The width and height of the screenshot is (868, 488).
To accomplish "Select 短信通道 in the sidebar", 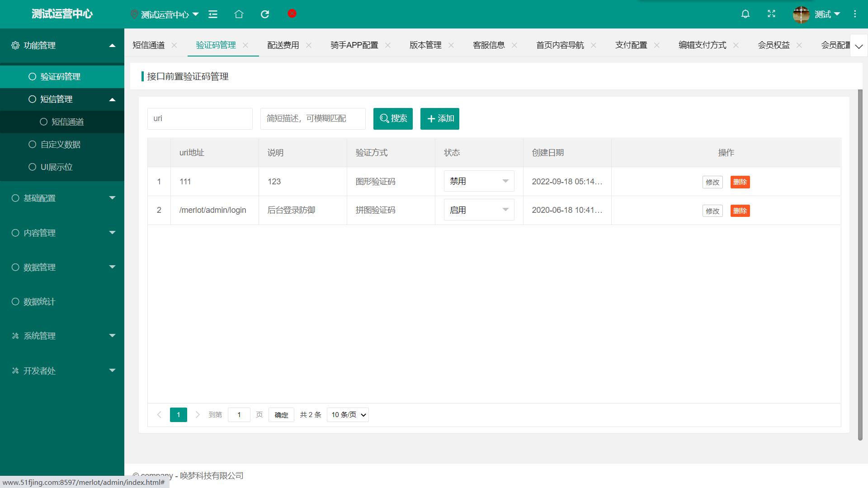I will coord(62,122).
